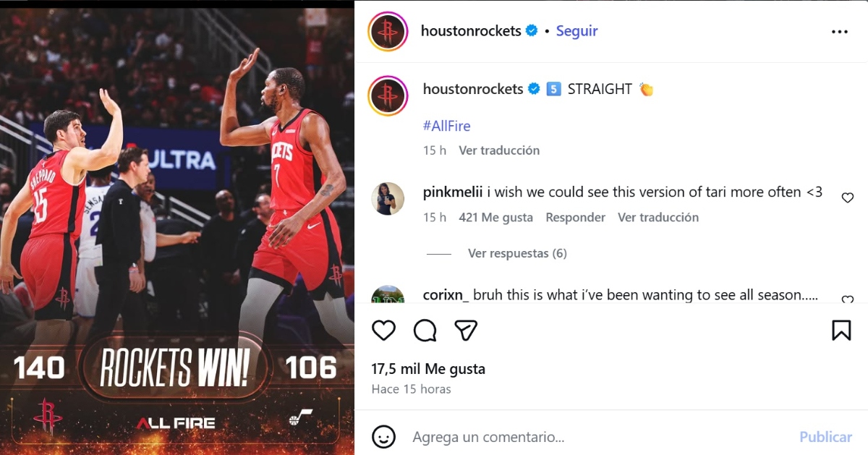View the 421 Me gusta on the comment
Image resolution: width=868 pixels, height=455 pixels.
coord(495,217)
